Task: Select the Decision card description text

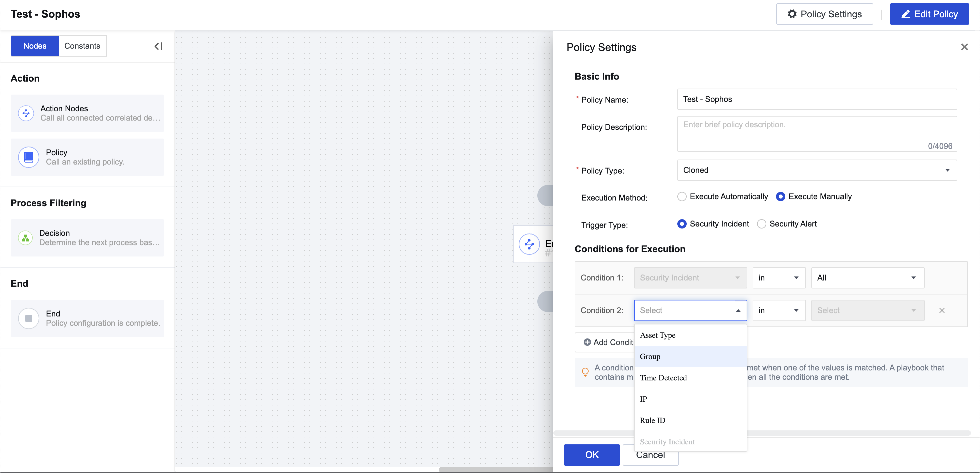Action: click(x=100, y=242)
